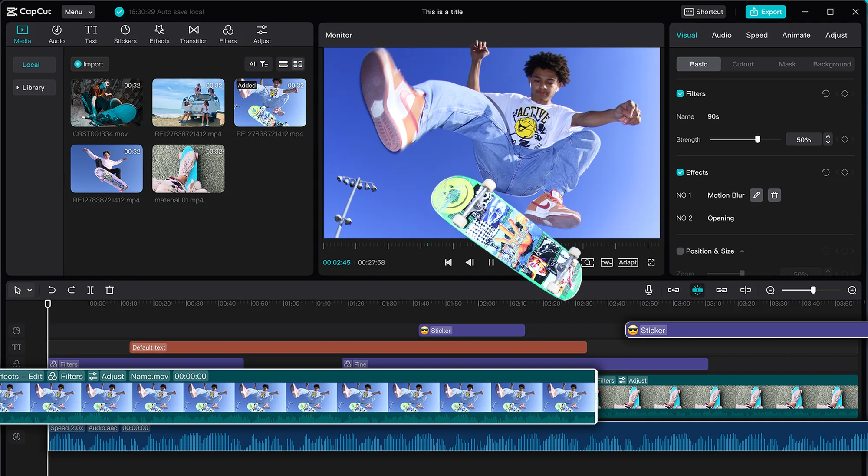
Task: Zoom in timeline with plus icon
Action: click(852, 290)
